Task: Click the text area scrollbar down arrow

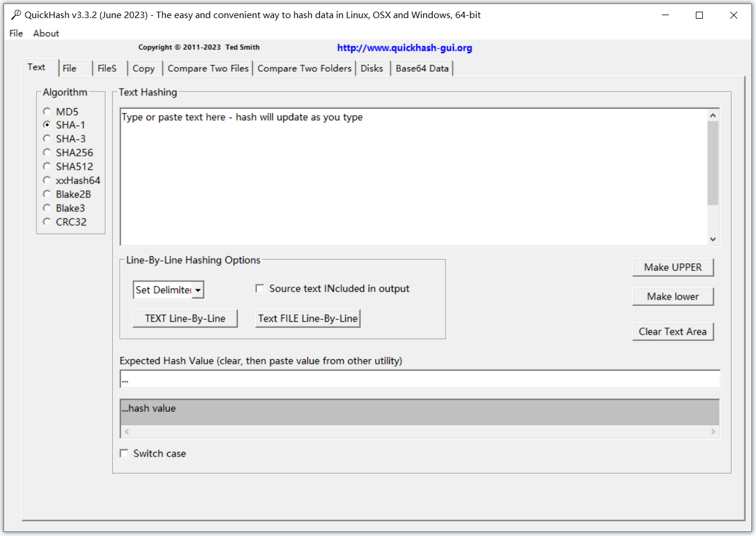Action: click(713, 239)
